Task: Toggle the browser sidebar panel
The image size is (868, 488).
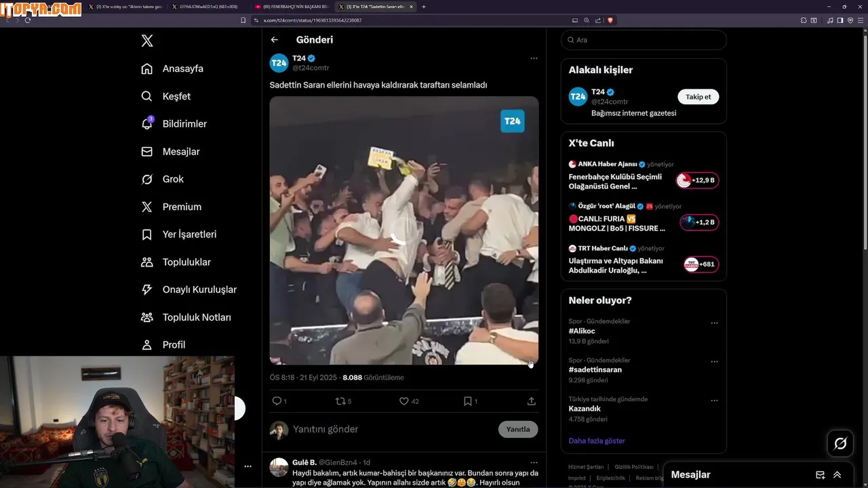Action: pos(840,20)
